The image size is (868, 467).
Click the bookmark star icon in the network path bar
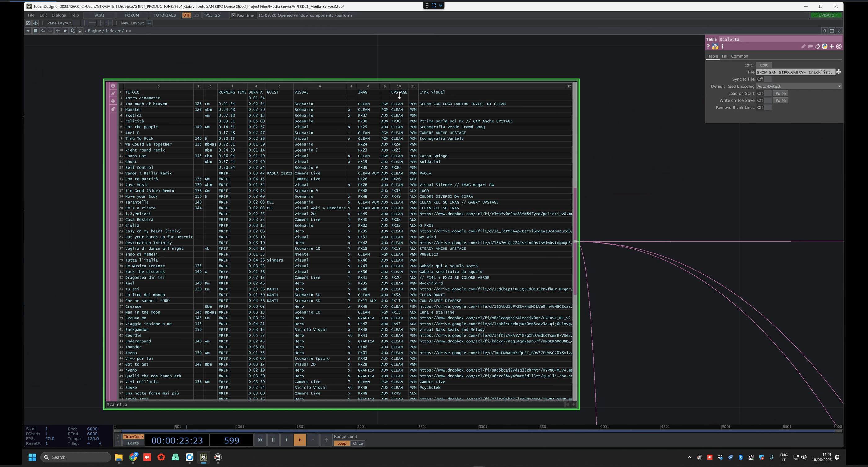(x=65, y=31)
